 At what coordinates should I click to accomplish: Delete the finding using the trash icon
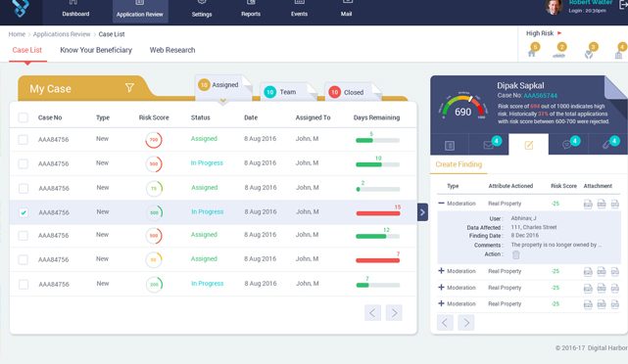point(516,254)
